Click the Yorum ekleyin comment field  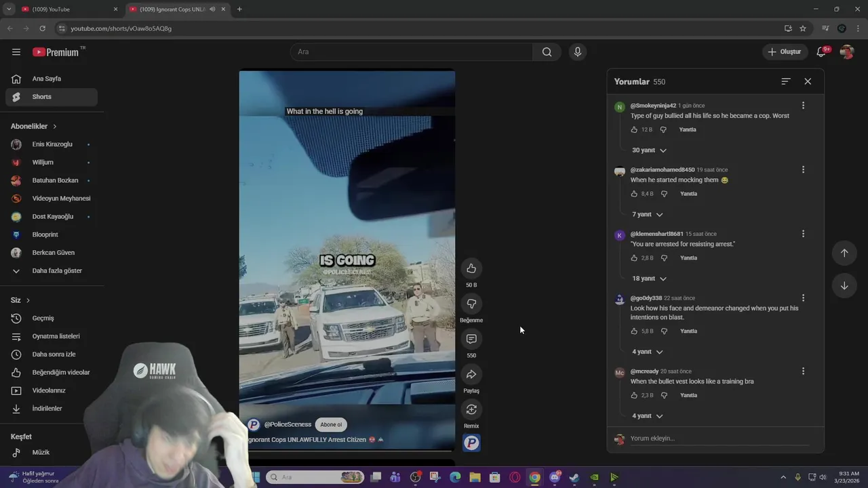pos(719,439)
